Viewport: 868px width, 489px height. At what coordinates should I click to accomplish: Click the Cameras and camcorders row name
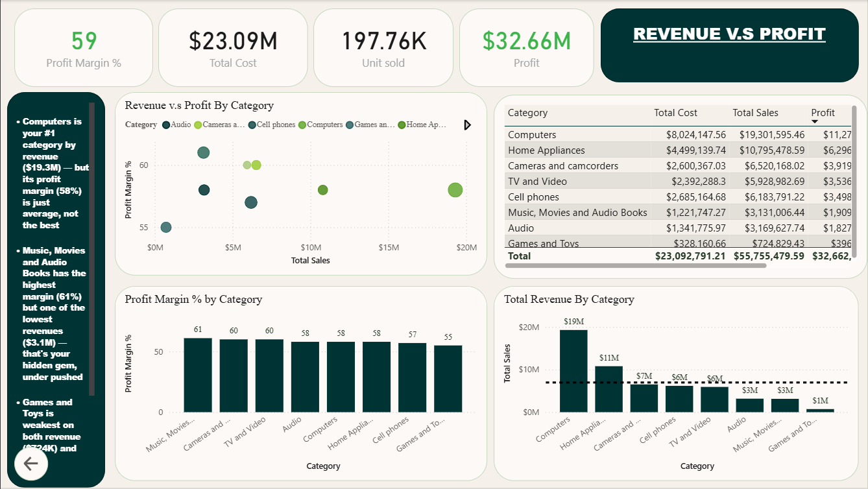pyautogui.click(x=563, y=166)
